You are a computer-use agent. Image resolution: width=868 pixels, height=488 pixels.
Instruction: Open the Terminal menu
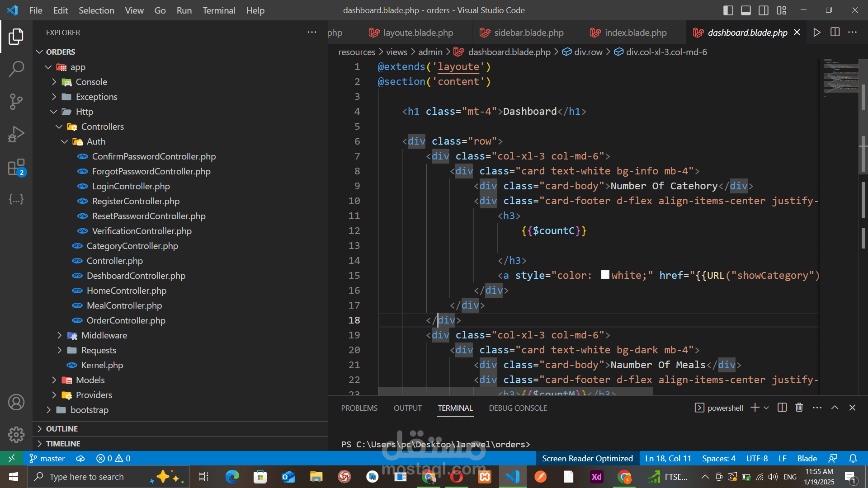coord(218,10)
